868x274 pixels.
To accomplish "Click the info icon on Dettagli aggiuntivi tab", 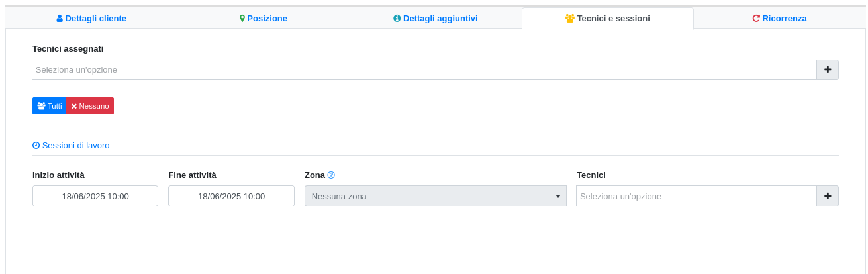I will pyautogui.click(x=397, y=19).
